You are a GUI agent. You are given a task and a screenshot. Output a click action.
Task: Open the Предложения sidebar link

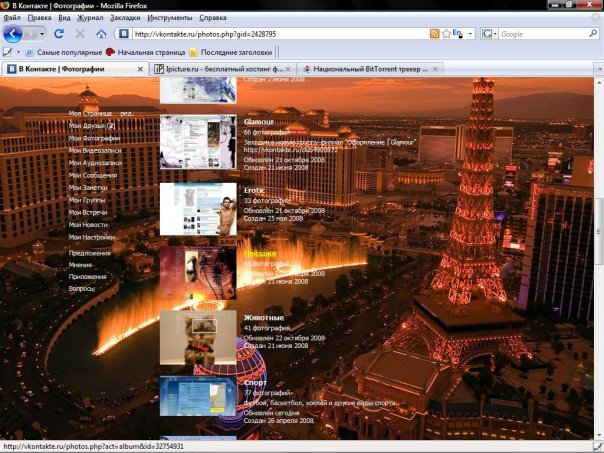tap(89, 253)
